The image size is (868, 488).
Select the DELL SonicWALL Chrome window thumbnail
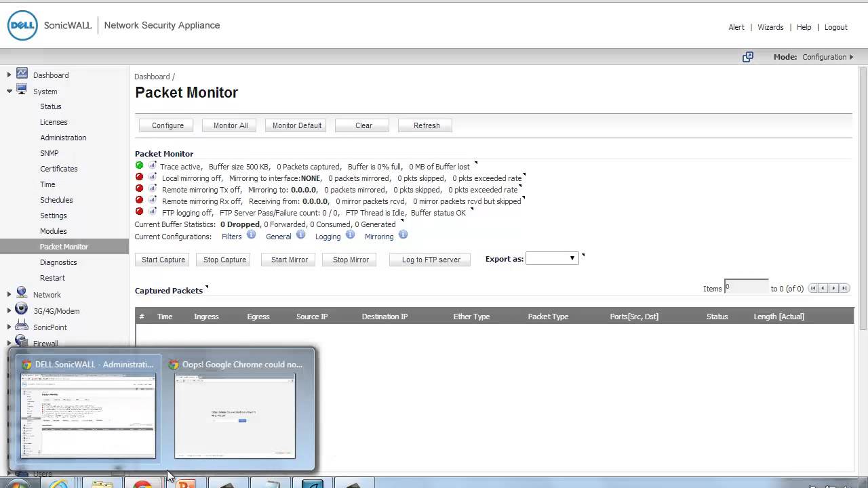(88, 408)
